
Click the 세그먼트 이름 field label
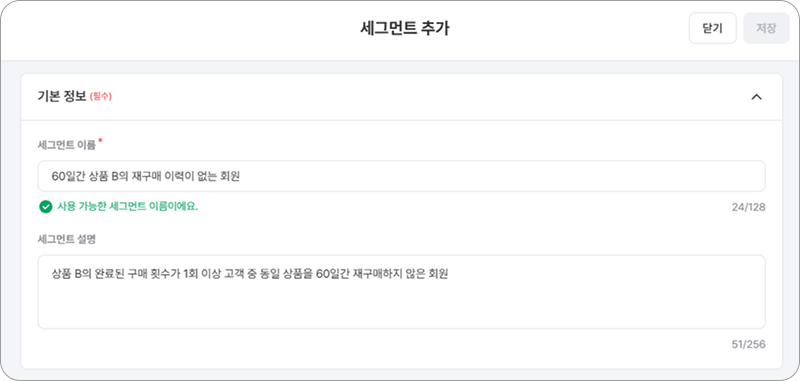pos(67,145)
